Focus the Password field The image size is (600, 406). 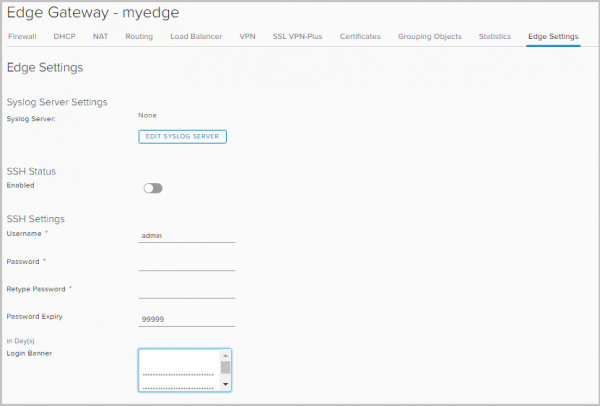[x=186, y=263]
